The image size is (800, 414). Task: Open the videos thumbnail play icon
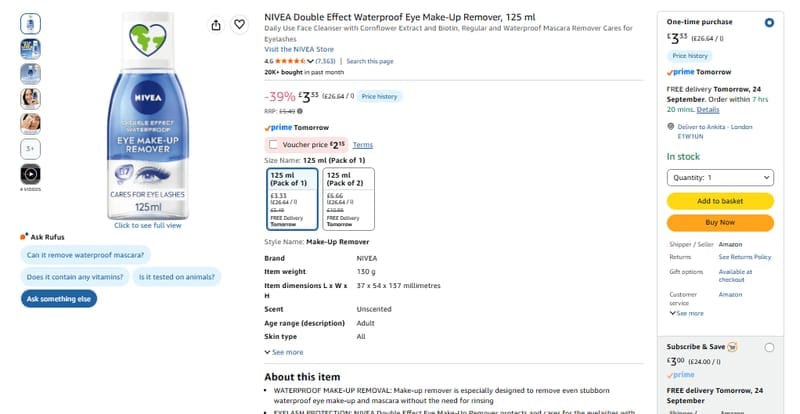coord(31,174)
